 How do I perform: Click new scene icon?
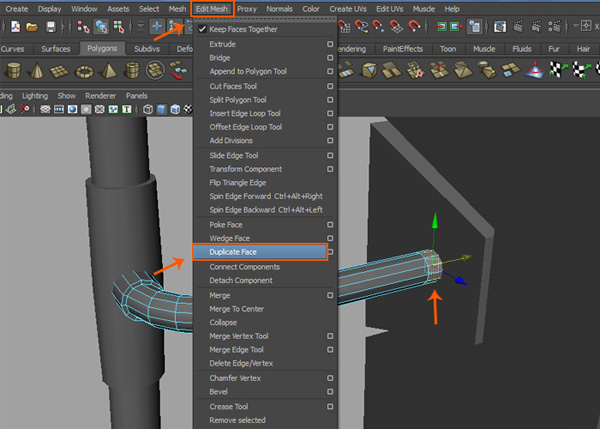click(x=15, y=27)
